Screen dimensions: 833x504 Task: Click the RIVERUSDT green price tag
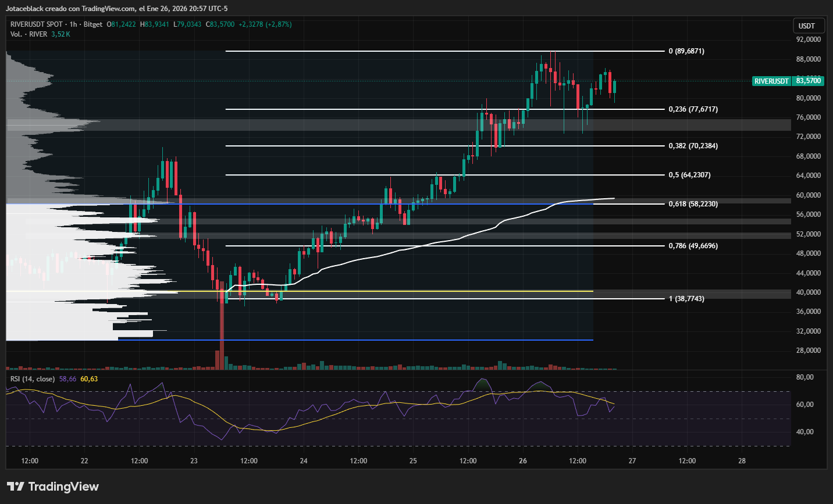click(771, 81)
